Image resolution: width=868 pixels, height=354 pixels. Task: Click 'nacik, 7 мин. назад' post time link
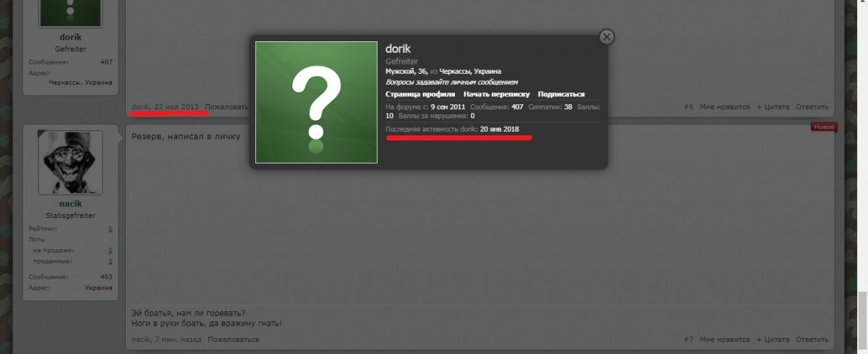(166, 340)
